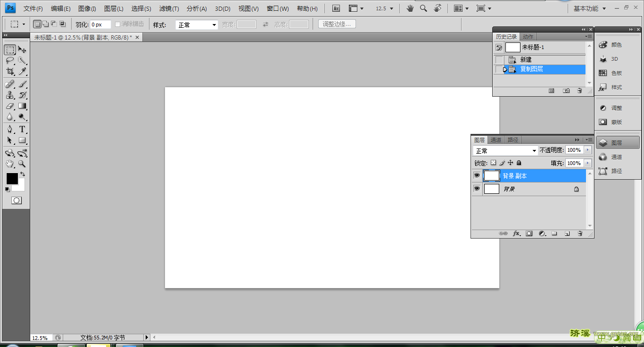Image resolution: width=644 pixels, height=347 pixels.
Task: Select the Gradient tool
Action: (22, 106)
